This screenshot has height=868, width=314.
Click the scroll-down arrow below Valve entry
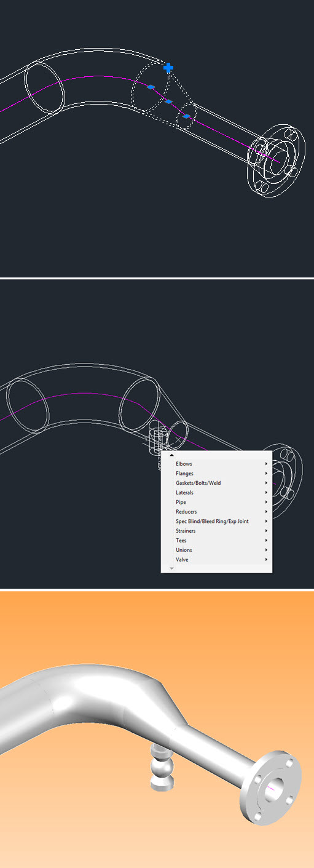pos(171,569)
